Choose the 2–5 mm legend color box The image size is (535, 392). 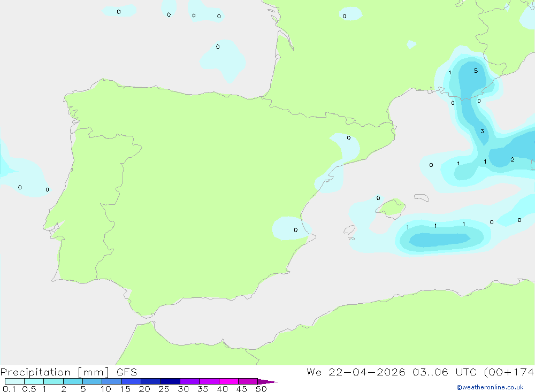click(73, 381)
